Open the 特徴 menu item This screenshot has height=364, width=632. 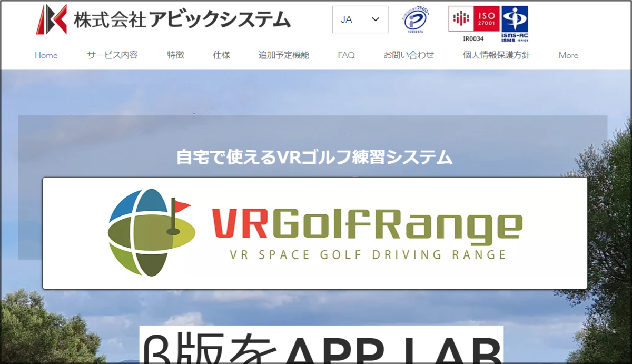pos(176,55)
